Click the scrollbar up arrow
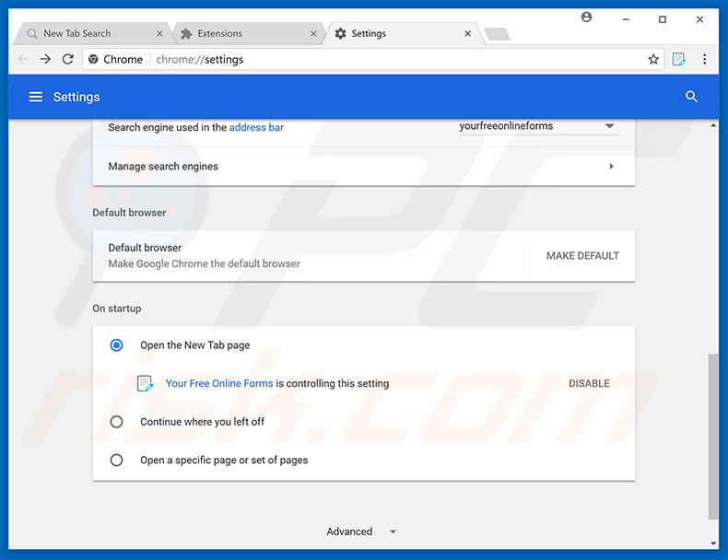The image size is (728, 560). point(713,126)
